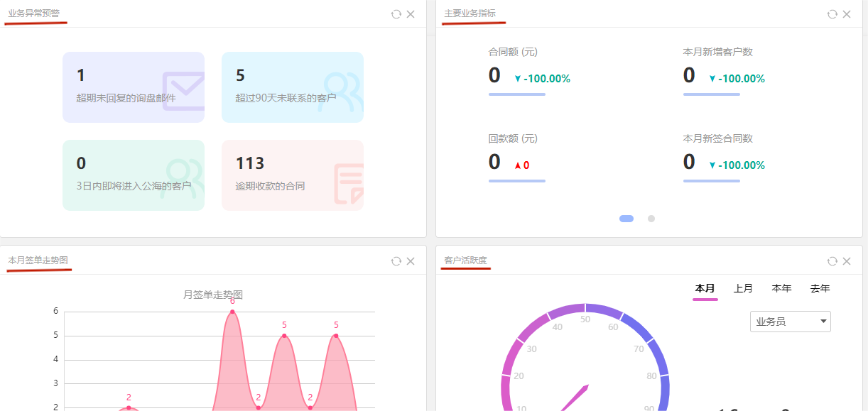
Task: Click the 本月新增客户数 value
Action: coord(689,75)
